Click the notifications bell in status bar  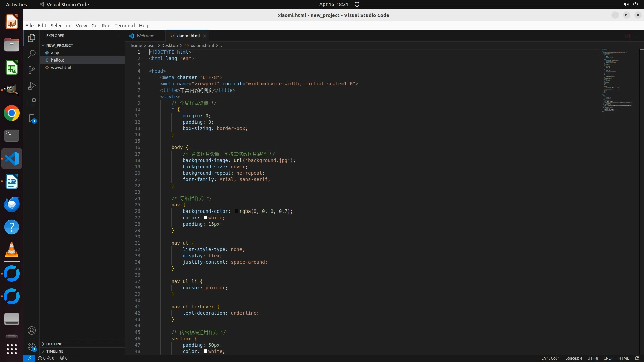coord(637,358)
